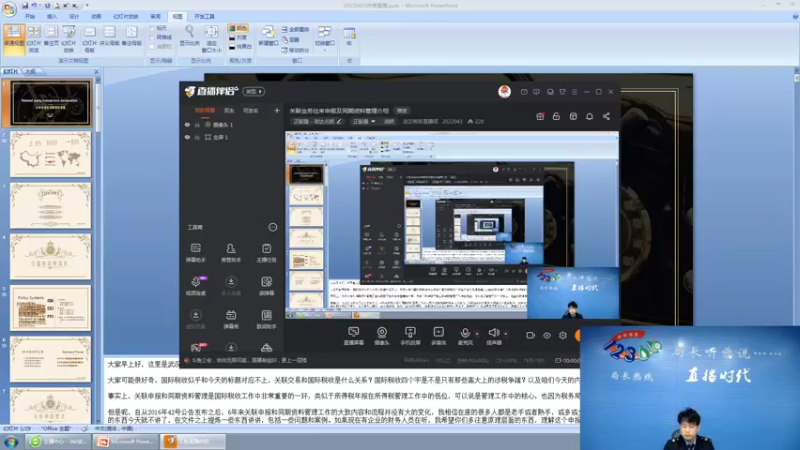Click 主播任务 tool in streaming toolbox
Screen dimensions: 800x450
click(266, 253)
